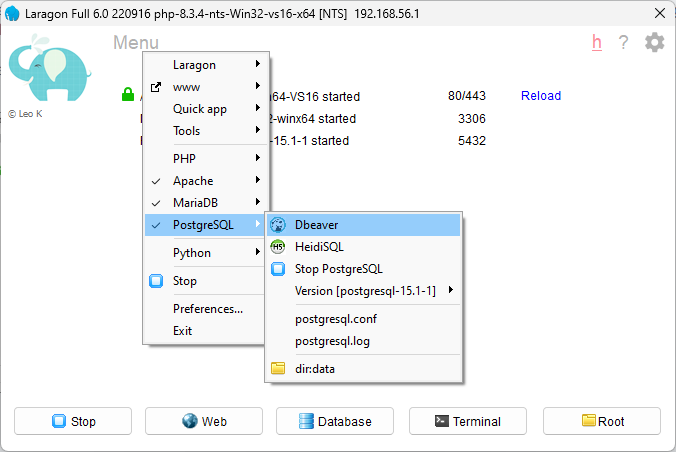Toggle the PostgreSQL checked menu entry

click(203, 225)
